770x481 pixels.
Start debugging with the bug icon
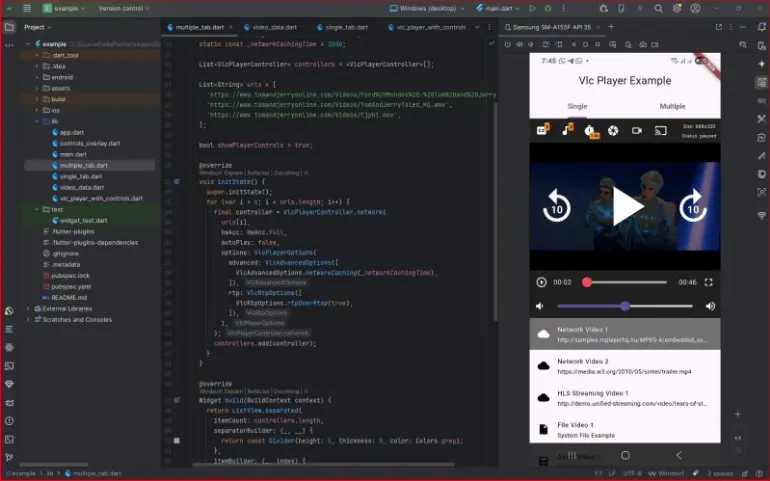(x=548, y=8)
